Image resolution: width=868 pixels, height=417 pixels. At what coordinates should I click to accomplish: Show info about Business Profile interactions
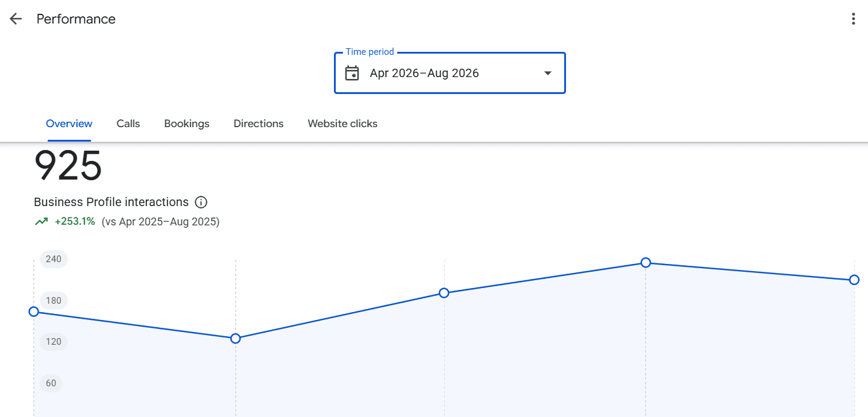coord(201,202)
